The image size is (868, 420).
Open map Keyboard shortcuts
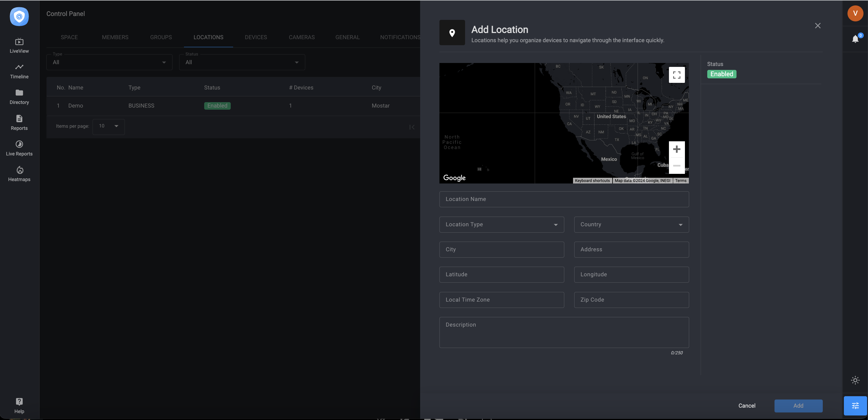[592, 181]
